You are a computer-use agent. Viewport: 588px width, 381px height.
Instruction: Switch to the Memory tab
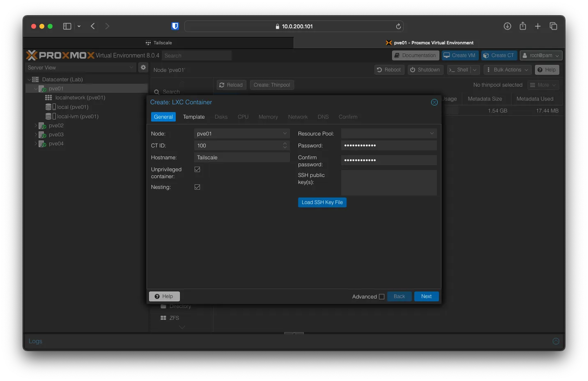(x=268, y=117)
